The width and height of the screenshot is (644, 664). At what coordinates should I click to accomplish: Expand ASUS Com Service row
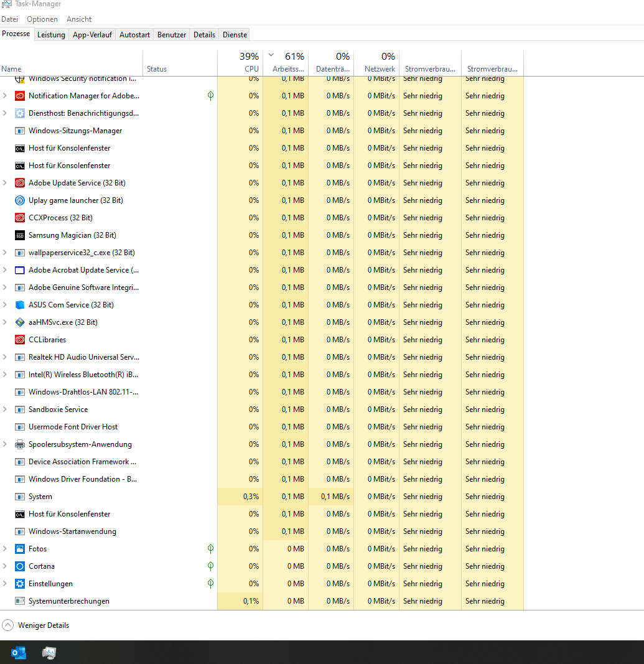[x=4, y=305]
